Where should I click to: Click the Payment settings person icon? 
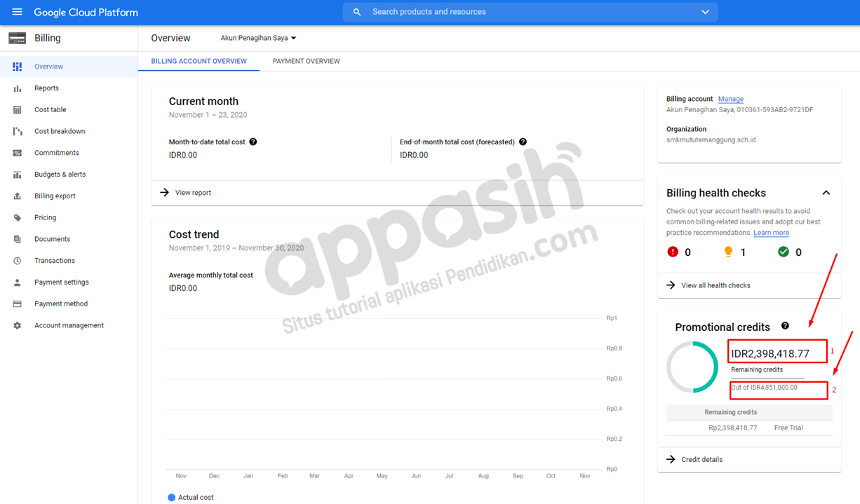pyautogui.click(x=18, y=282)
